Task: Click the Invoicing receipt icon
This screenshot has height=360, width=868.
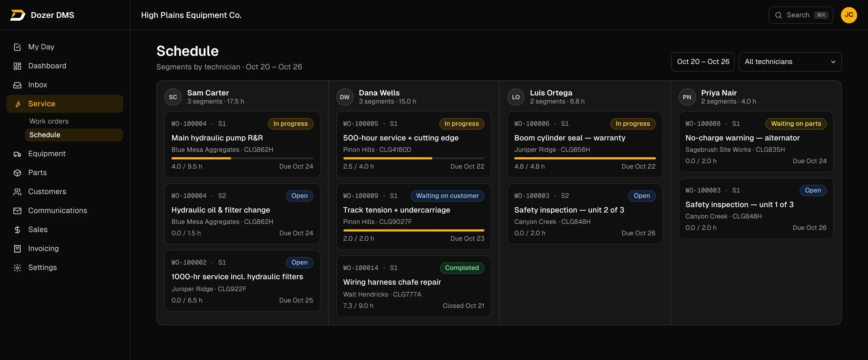Action: 17,249
